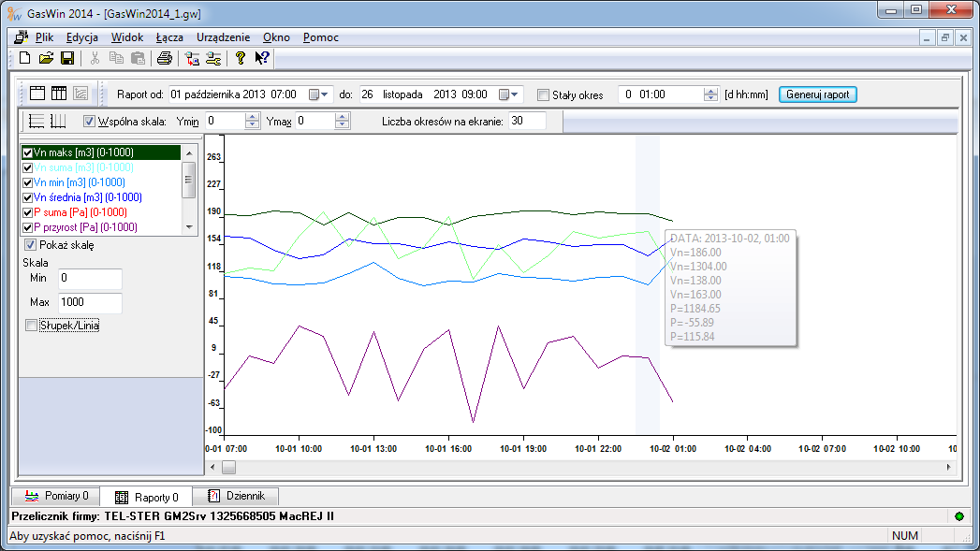Click the Ymin input field

226,122
